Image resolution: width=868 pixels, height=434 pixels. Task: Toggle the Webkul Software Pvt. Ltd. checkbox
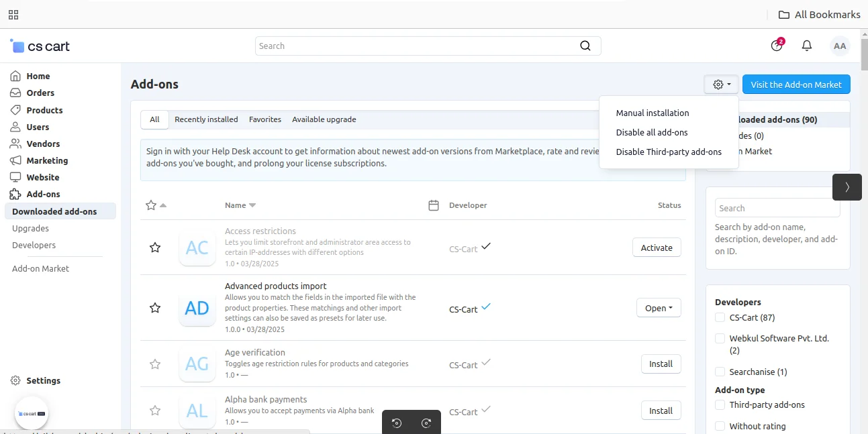pos(720,339)
